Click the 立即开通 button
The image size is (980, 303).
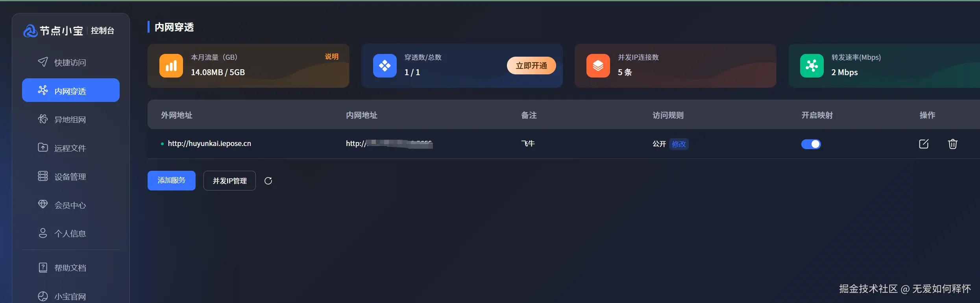tap(531, 65)
